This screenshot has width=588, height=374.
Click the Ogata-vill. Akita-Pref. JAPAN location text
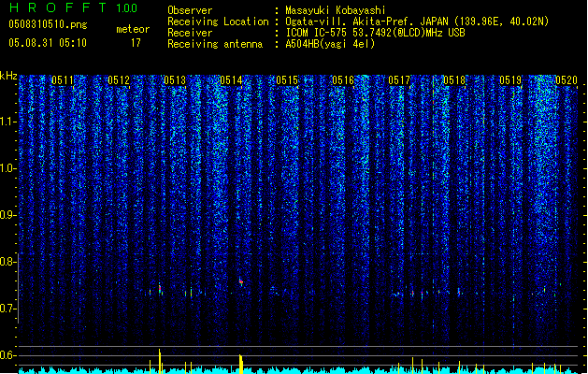click(417, 22)
